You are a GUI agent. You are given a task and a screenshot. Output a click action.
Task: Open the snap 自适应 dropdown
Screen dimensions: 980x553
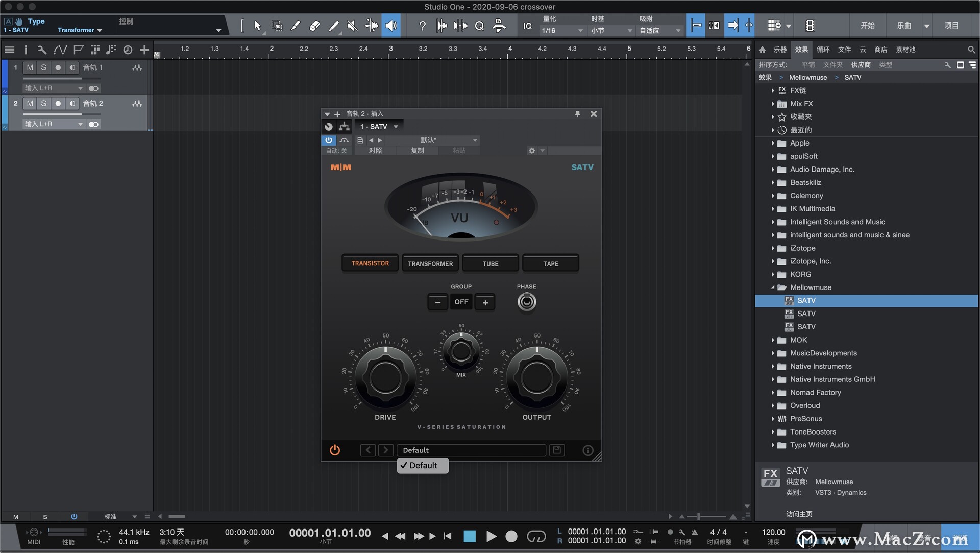[x=660, y=31]
